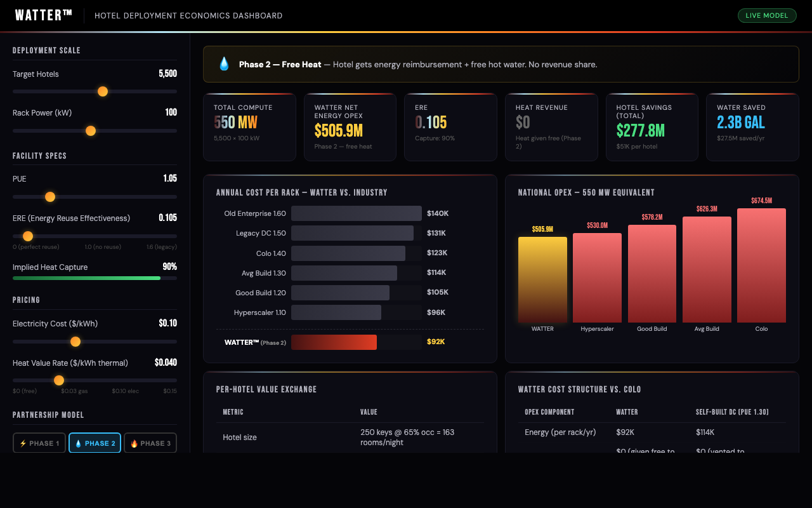This screenshot has width=812, height=508.
Task: Click the WATTER™ logo in the header
Action: point(44,15)
